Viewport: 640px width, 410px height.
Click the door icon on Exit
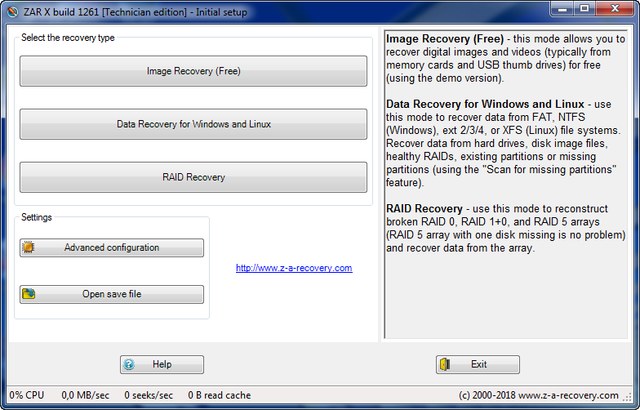click(x=445, y=364)
